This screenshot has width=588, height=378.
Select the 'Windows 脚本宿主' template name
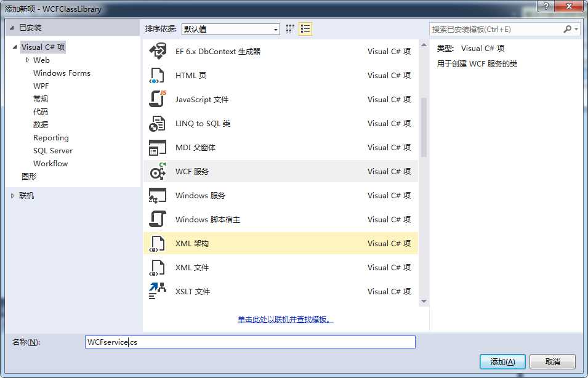207,219
